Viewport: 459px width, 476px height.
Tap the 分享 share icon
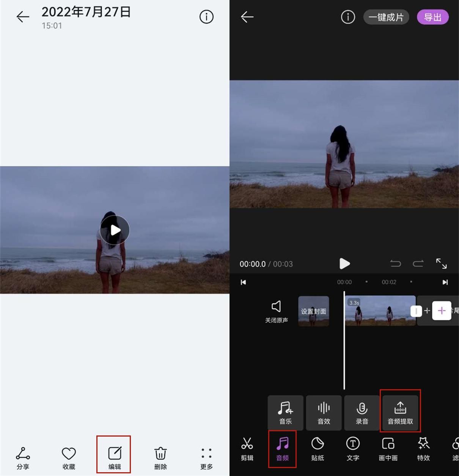pyautogui.click(x=23, y=458)
